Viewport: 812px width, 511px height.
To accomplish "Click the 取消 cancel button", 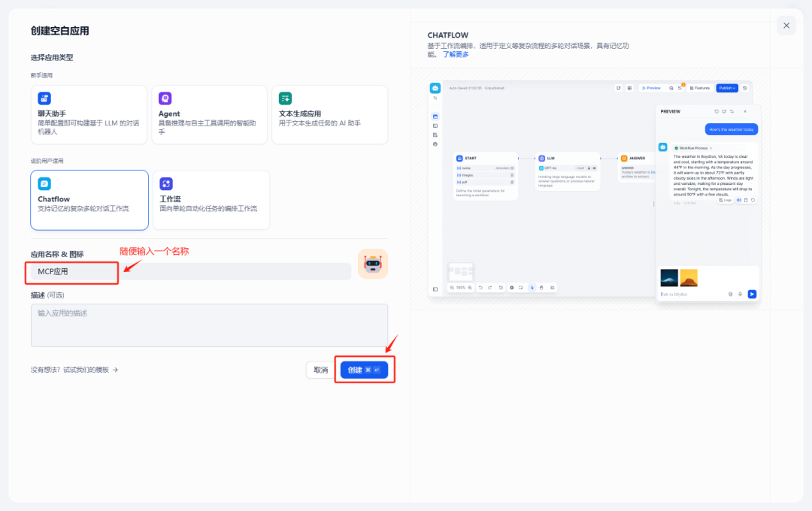I will pos(320,370).
